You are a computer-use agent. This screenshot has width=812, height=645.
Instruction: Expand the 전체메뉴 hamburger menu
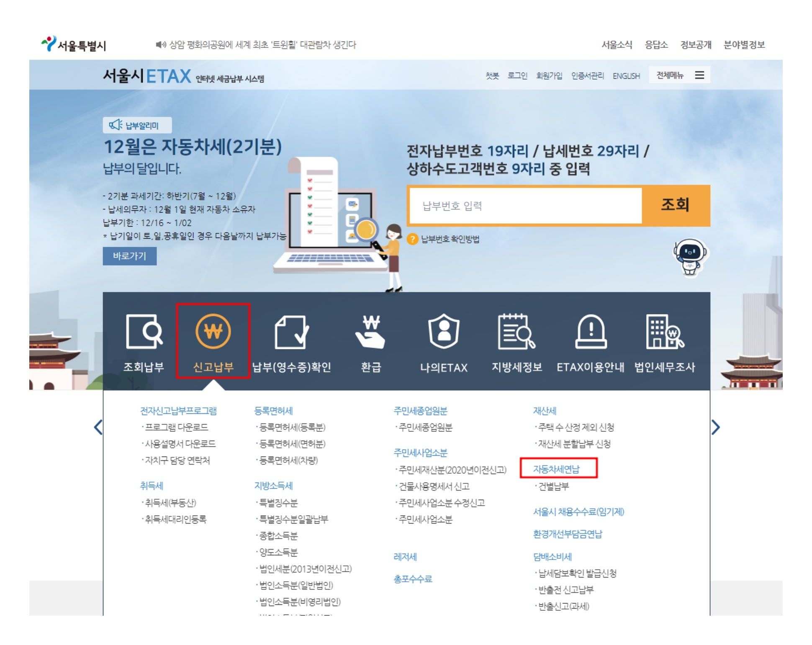(x=699, y=75)
